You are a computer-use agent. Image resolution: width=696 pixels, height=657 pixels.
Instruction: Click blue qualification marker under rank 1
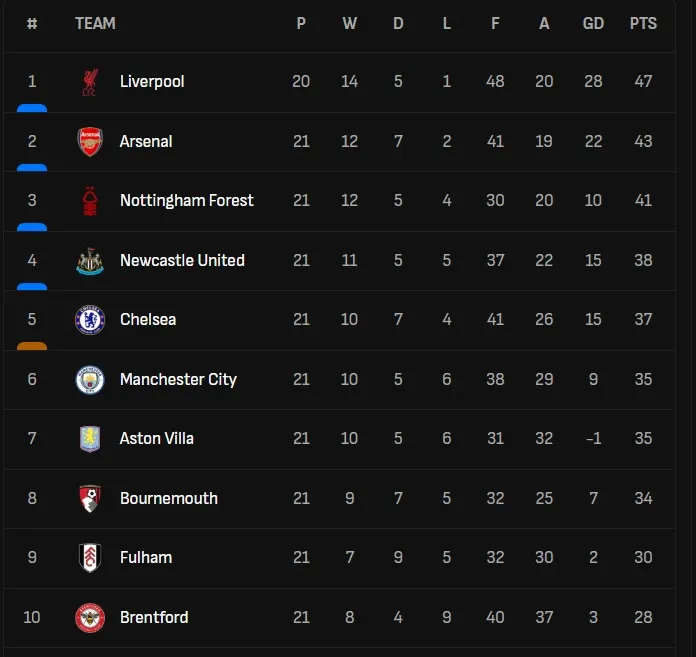tap(32, 108)
